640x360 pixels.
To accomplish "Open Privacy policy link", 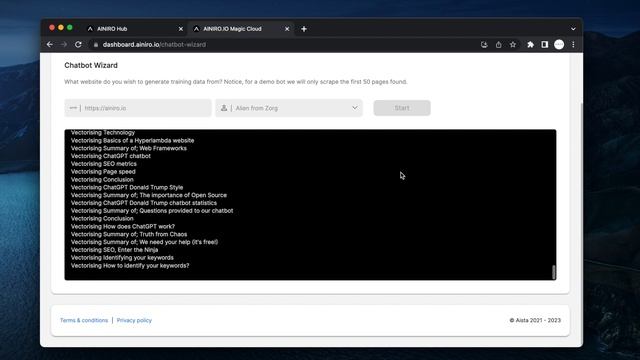I will tap(134, 320).
